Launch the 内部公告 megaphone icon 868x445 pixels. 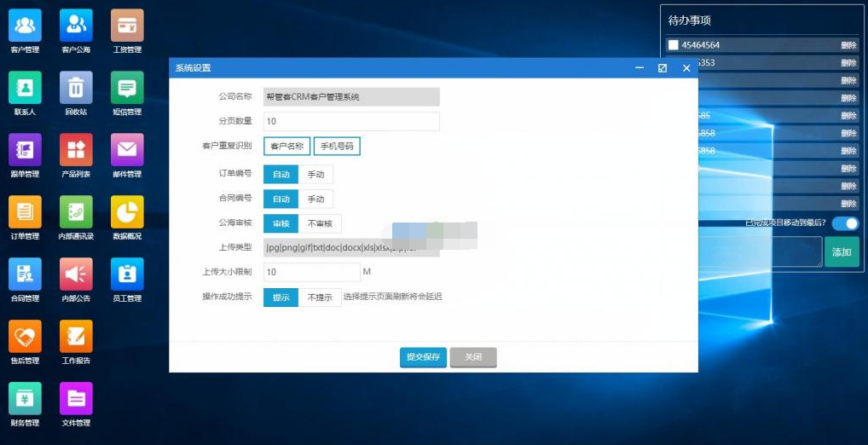click(x=76, y=275)
